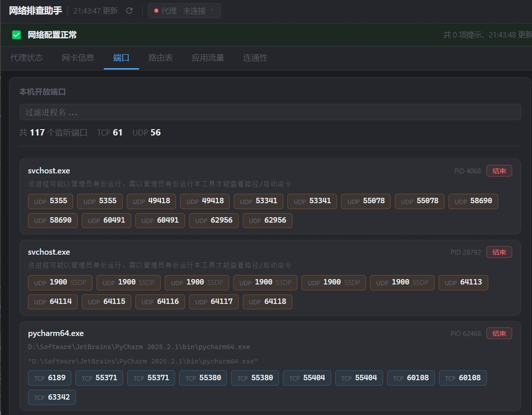Select the 端口 tab
The width and height of the screenshot is (532, 415).
(121, 58)
